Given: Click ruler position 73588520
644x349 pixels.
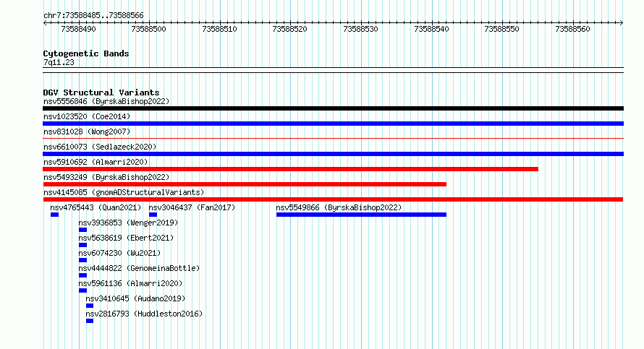Looking at the screenshot, I should click(x=290, y=29).
